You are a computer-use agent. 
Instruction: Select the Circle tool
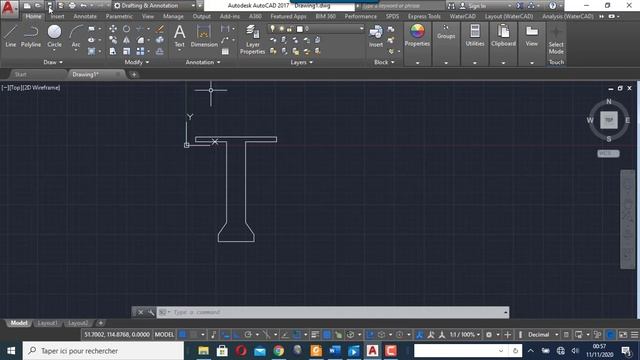point(54,36)
